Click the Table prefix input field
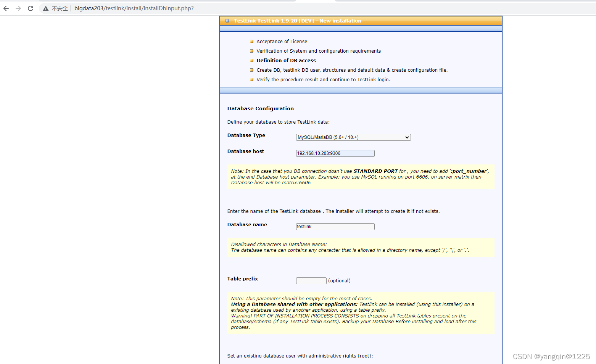596x364 pixels. click(311, 281)
